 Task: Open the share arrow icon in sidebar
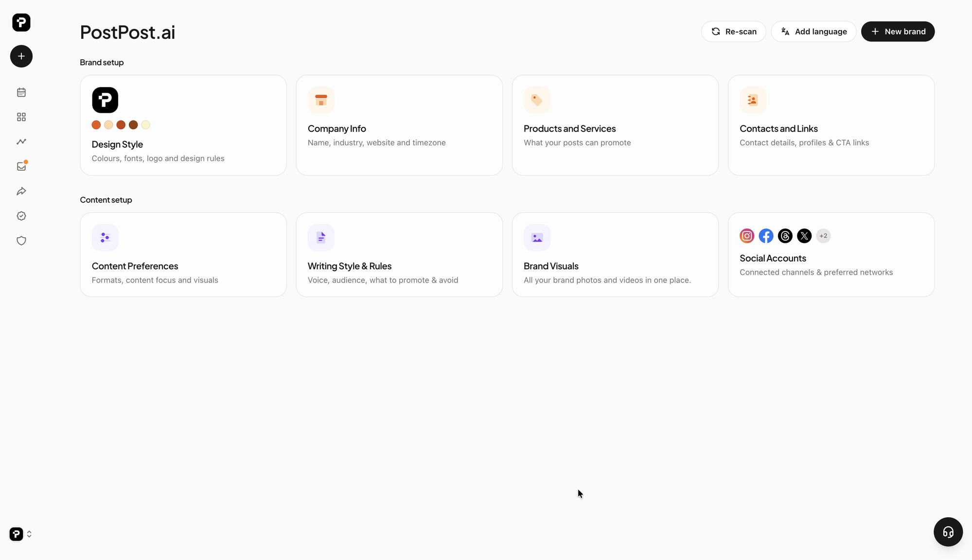(21, 192)
